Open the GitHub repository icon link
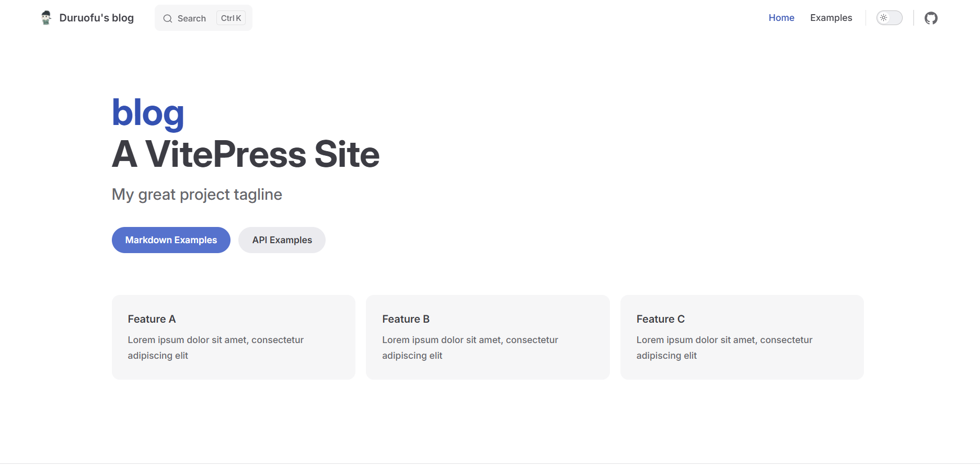Screen dimensions: 980x467 [931, 18]
